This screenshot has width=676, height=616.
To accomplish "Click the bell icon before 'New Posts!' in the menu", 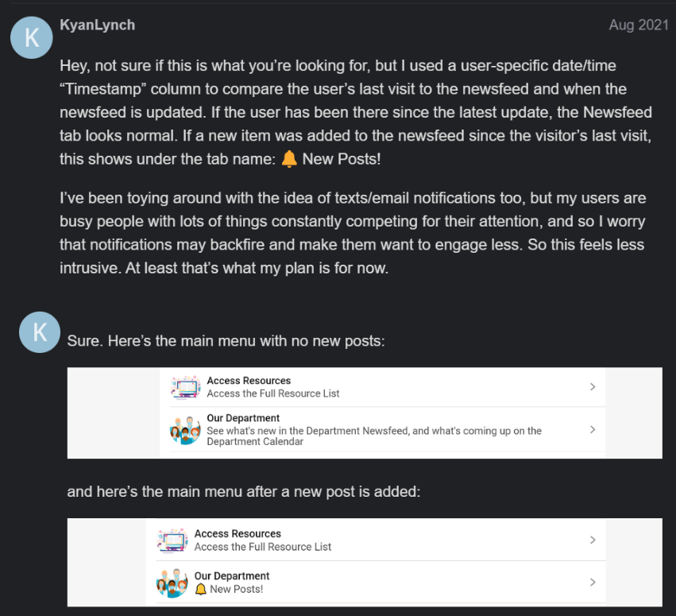I will tap(201, 589).
